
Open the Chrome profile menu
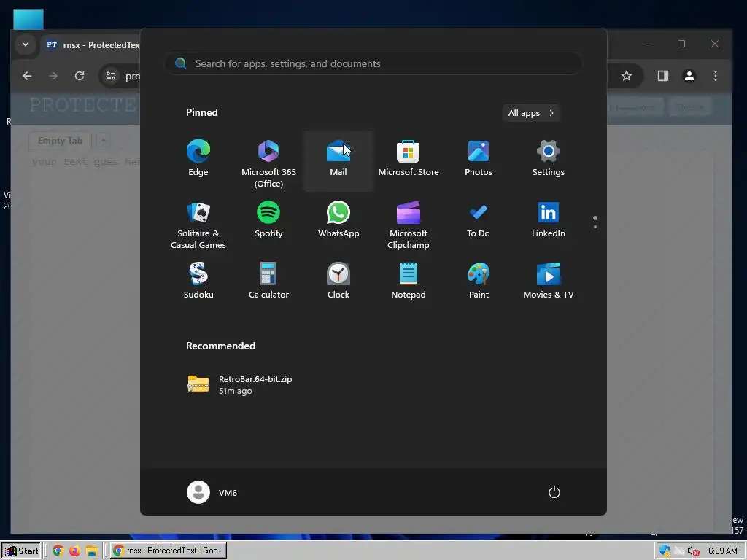coord(689,76)
